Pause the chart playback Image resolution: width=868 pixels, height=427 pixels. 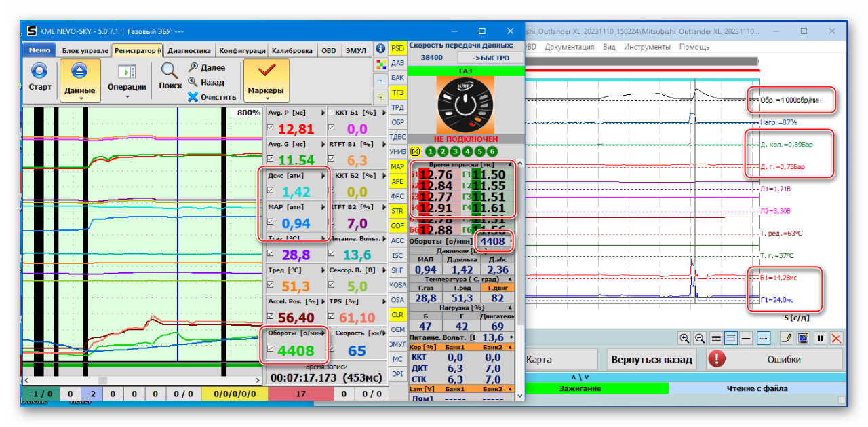click(x=821, y=337)
